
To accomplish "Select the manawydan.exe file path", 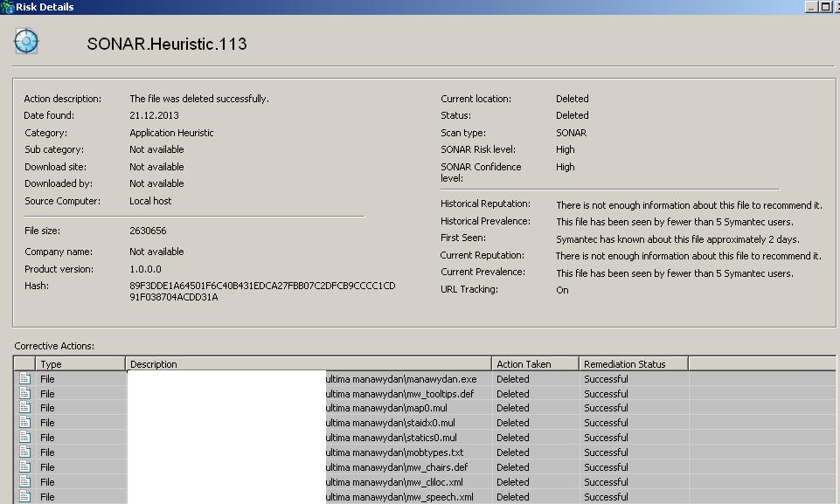I will [401, 379].
